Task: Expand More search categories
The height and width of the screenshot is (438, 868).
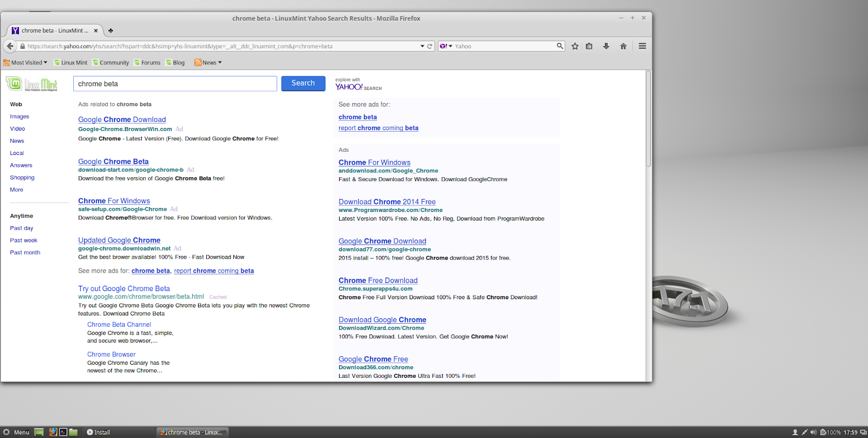Action: [x=16, y=190]
